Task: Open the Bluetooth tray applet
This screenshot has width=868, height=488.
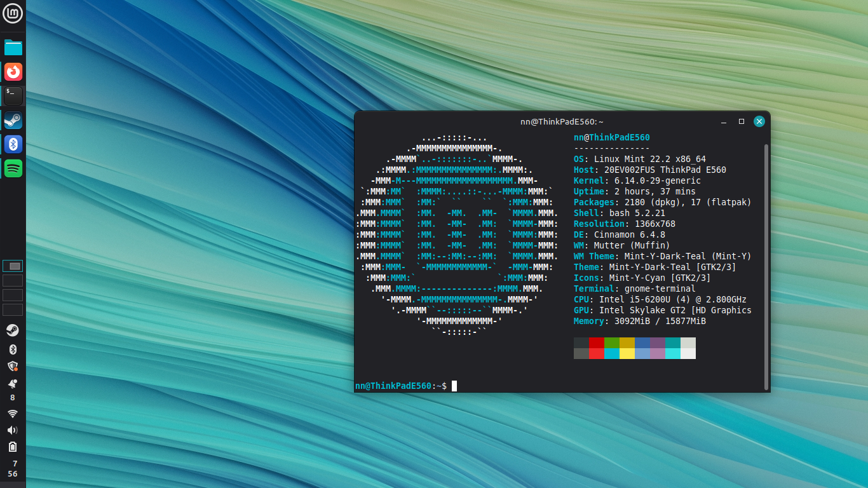Action: (x=13, y=349)
